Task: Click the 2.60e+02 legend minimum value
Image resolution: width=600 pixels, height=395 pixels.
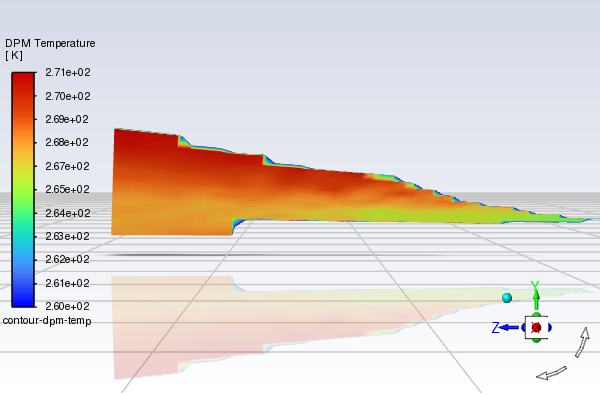Action: click(x=67, y=306)
